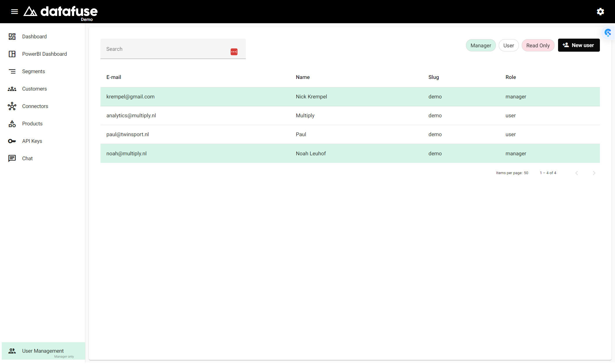The width and height of the screenshot is (615, 364).
Task: Click the API Keys key icon
Action: pyautogui.click(x=12, y=141)
